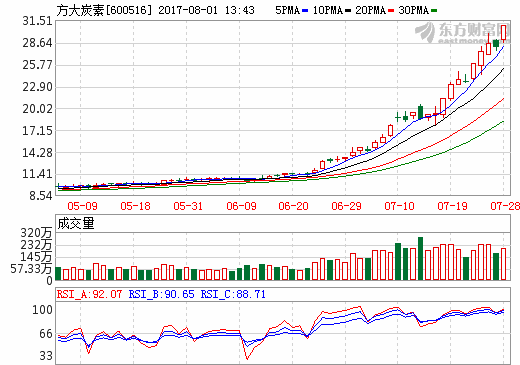Click the RSI_C:88.71 indicator value

[233, 294]
